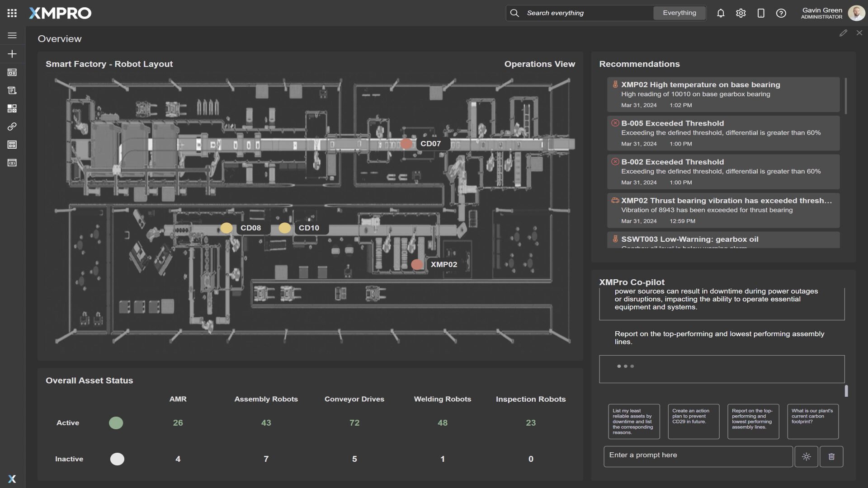
Task: Open the link connector sidebar icon
Action: tap(12, 127)
